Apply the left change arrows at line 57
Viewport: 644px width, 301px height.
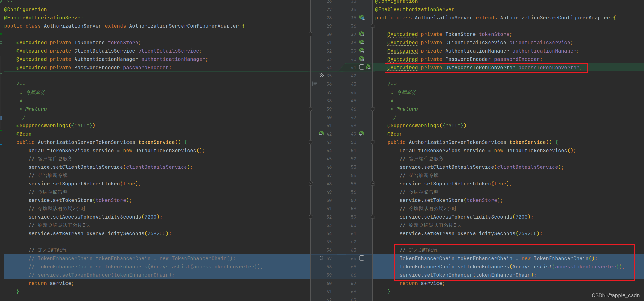pos(321,258)
